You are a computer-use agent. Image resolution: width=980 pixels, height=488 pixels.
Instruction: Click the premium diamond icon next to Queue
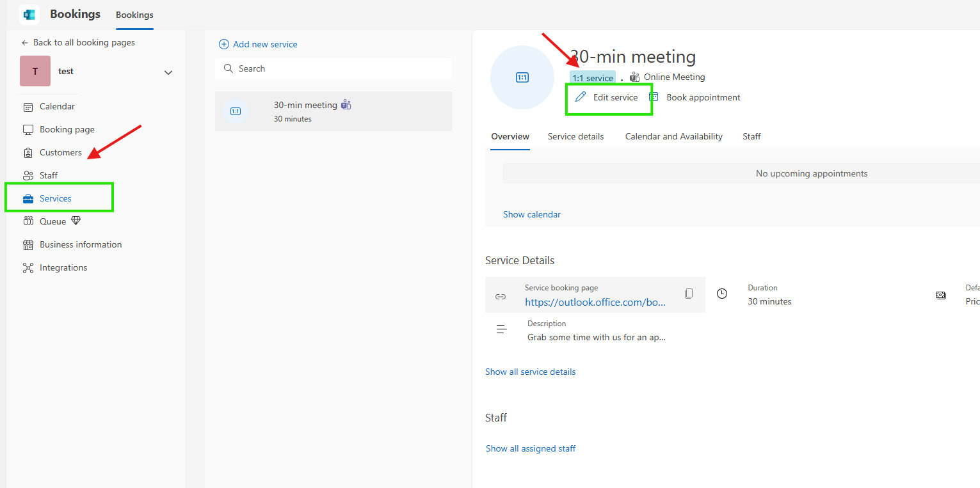[x=76, y=221]
